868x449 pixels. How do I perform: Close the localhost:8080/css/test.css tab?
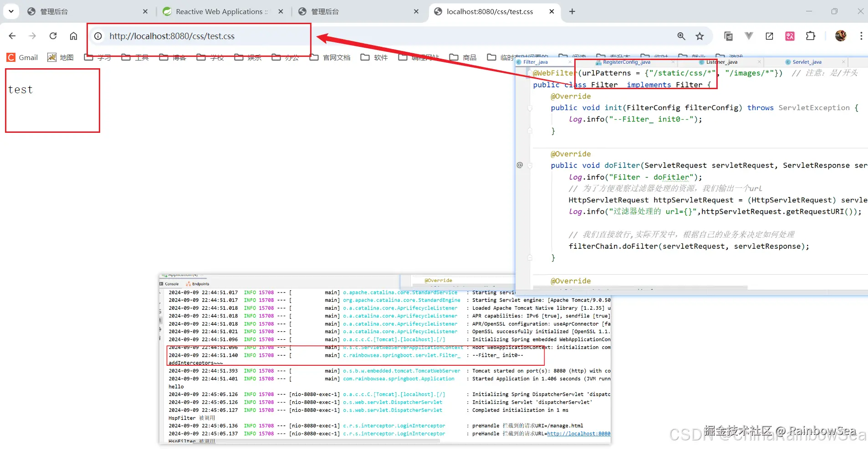click(x=551, y=11)
